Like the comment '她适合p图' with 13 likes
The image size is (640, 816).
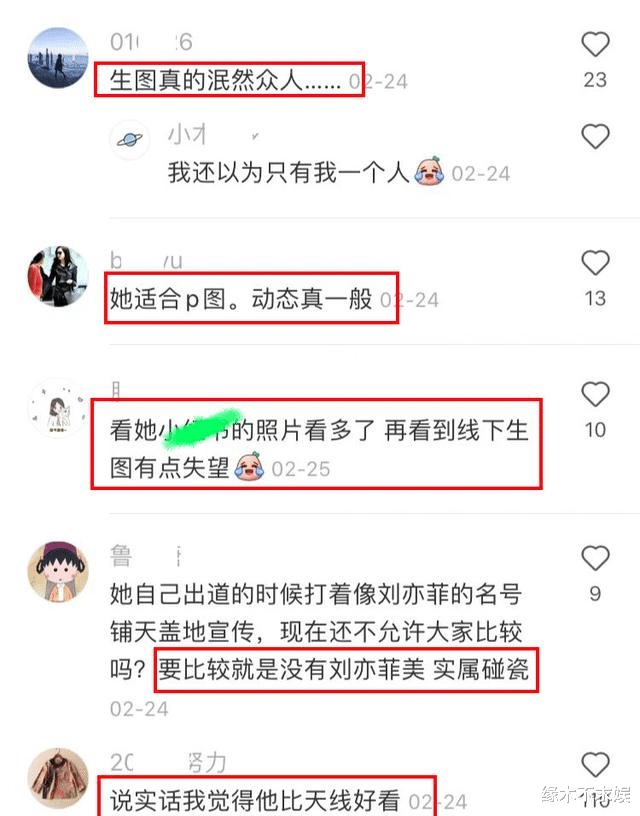pos(595,262)
